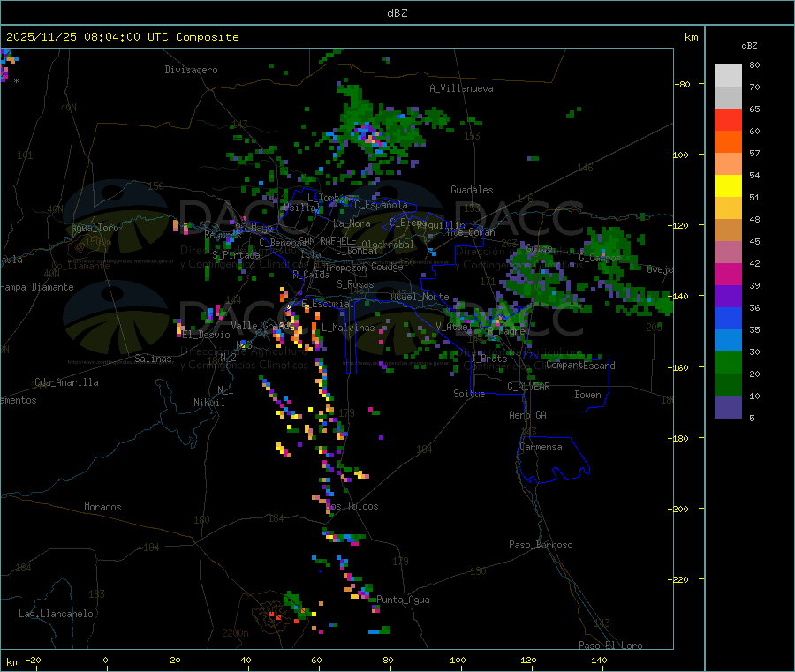Image resolution: width=795 pixels, height=672 pixels.
Task: Click the 'Cda_Amarilla' map label
Action: (x=66, y=382)
